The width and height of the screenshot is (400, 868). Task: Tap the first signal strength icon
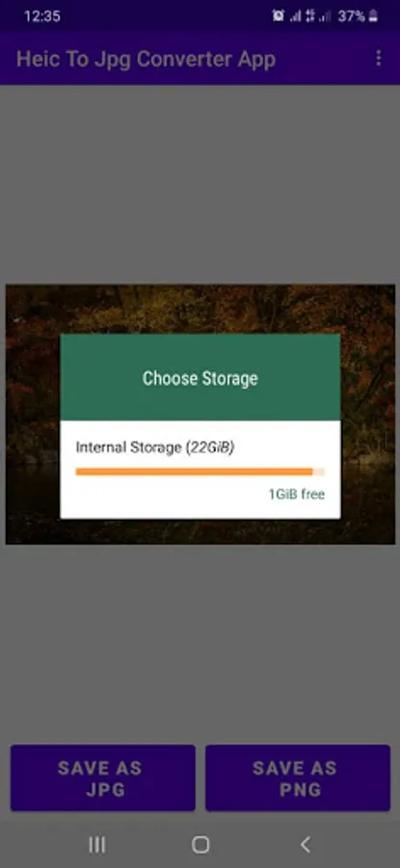296,16
